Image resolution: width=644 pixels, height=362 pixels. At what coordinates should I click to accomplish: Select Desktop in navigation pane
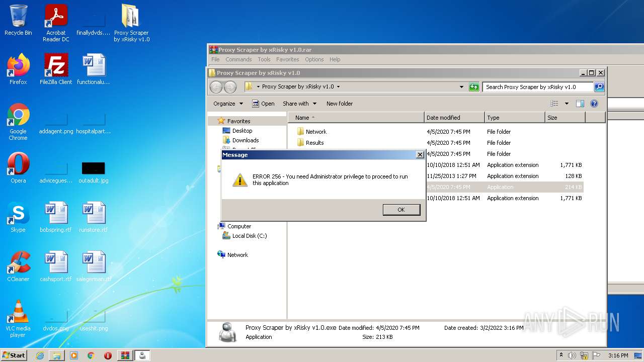click(x=242, y=131)
